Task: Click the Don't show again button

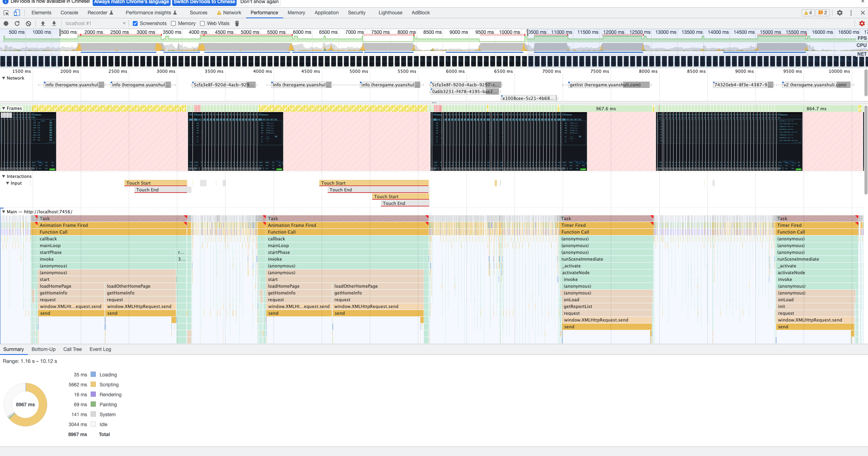Action: (259, 2)
